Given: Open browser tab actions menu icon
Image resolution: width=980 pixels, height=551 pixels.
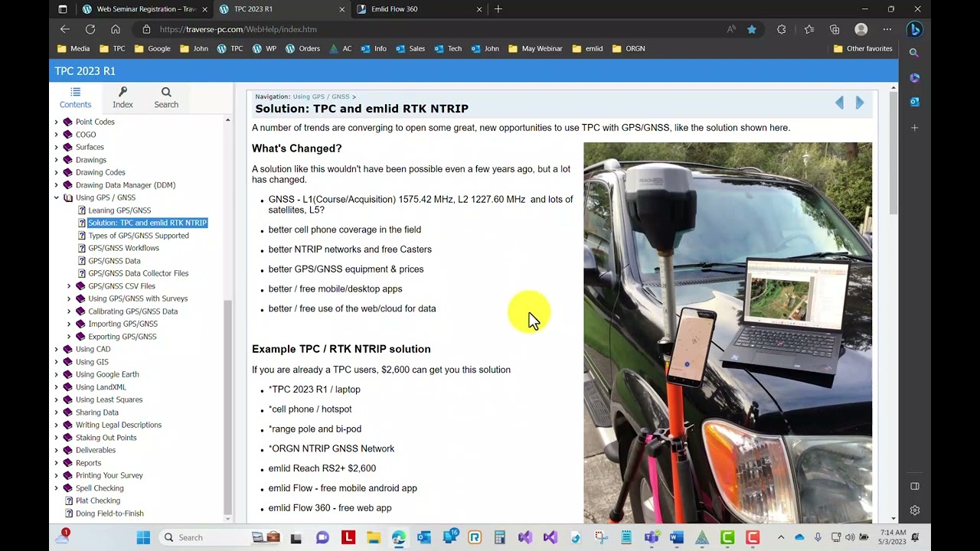Looking at the screenshot, I should point(63,9).
